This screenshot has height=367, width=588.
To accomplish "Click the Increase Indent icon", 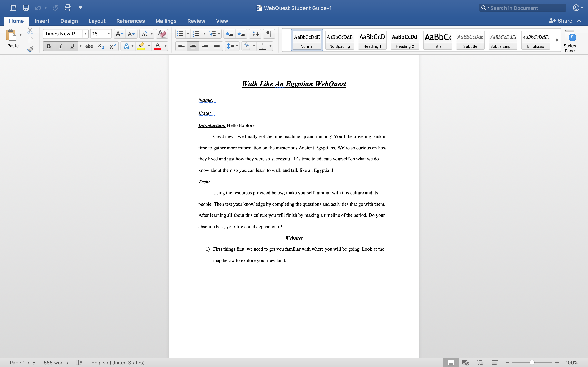I will coord(241,34).
